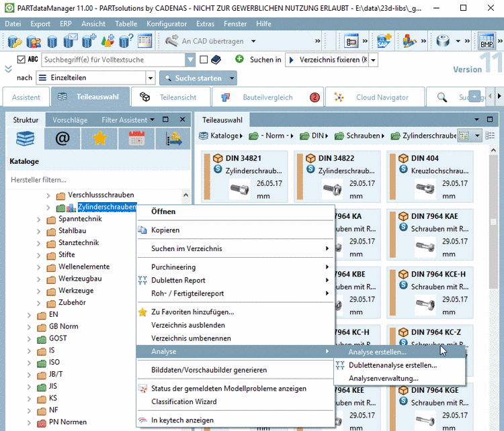Viewport: 504px width, 431px height.
Task: Toggle the checkbox next to book icon
Action: [x=204, y=60]
